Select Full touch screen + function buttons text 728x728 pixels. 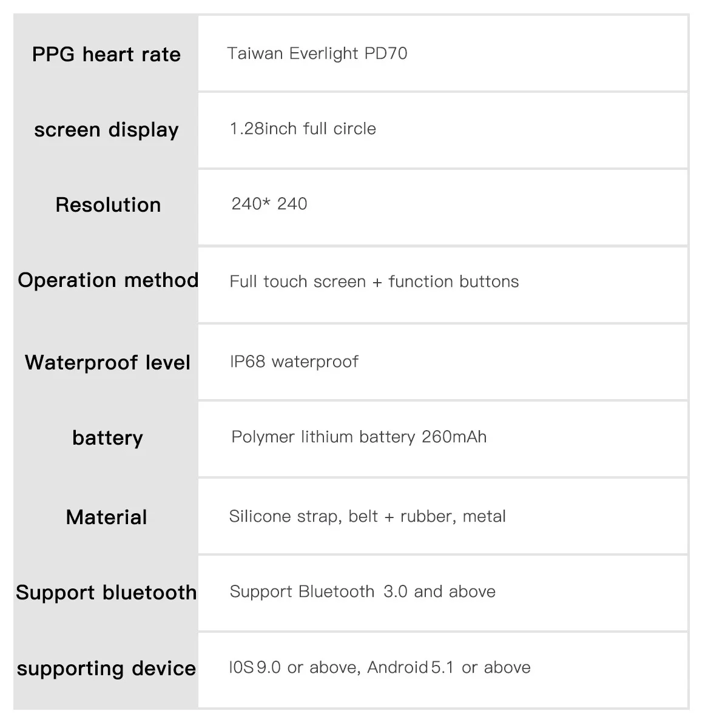coord(374,281)
